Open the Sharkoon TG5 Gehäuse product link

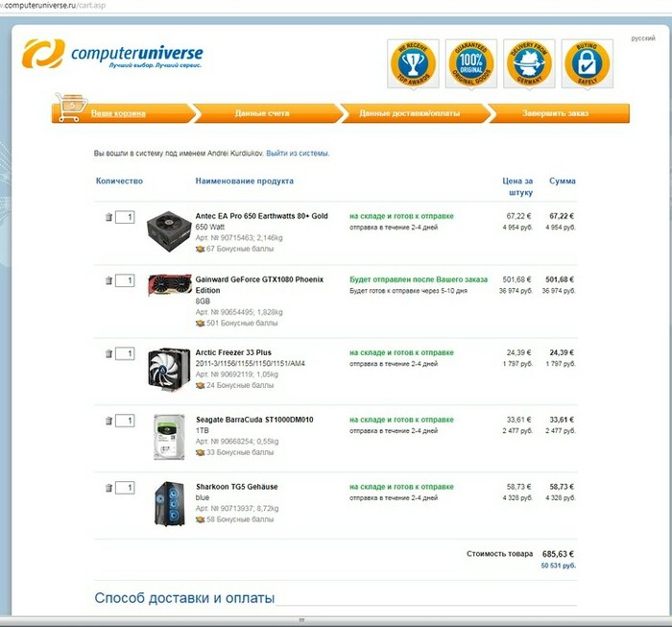point(236,487)
